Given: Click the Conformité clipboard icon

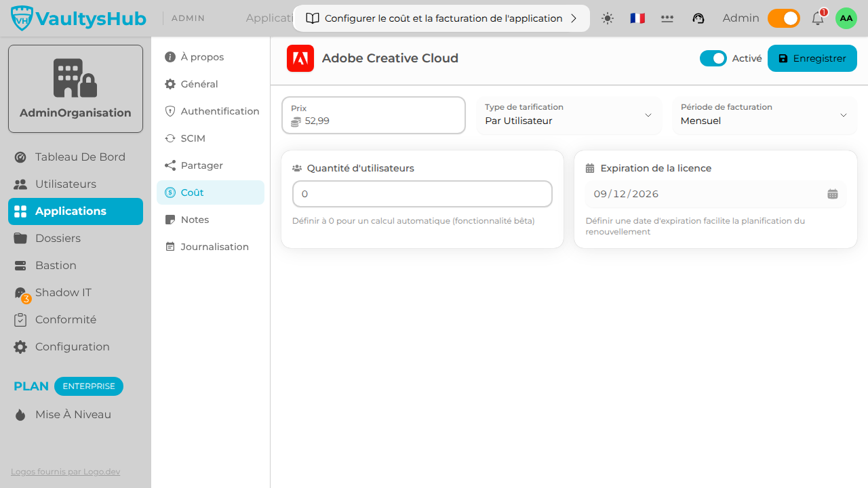Looking at the screenshot, I should pos(20,320).
